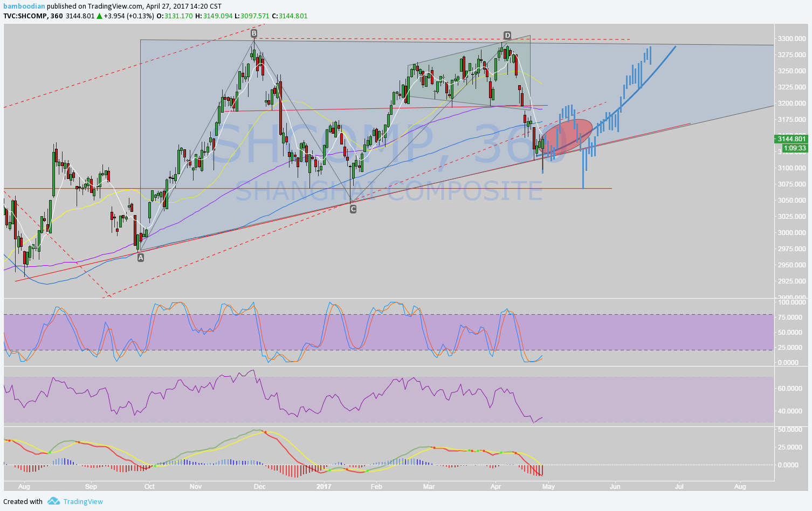The image size is (812, 511).
Task: Click the Mar label on time axis
Action: 429,487
